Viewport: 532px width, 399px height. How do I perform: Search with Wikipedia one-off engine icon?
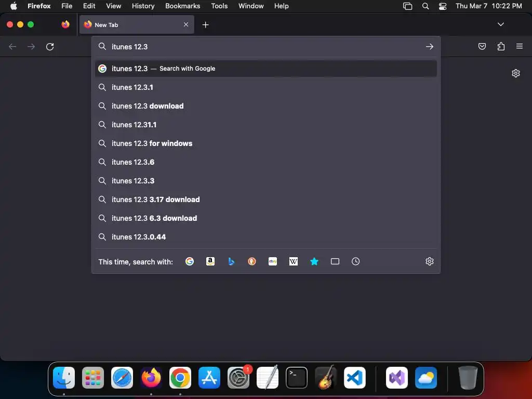click(x=294, y=261)
